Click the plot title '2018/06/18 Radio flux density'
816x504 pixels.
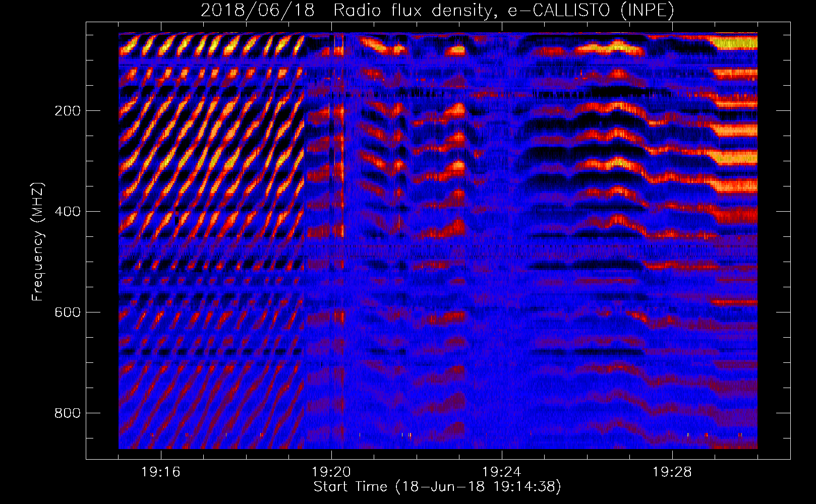pos(437,10)
